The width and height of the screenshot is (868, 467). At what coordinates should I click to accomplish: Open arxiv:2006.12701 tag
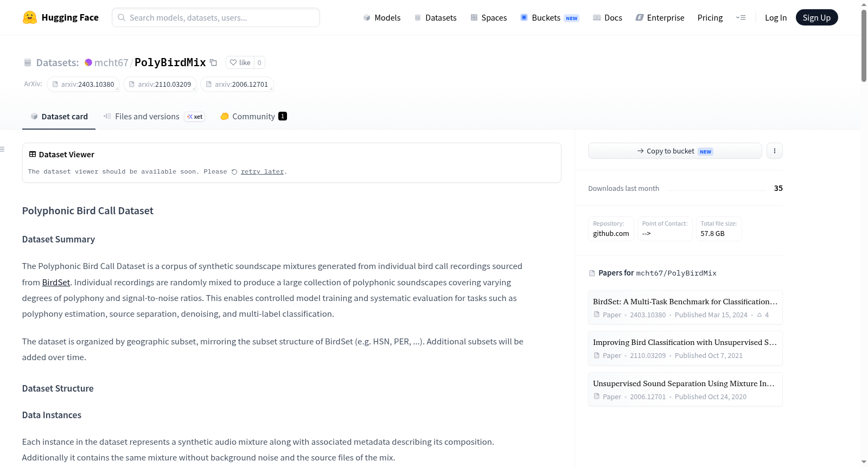(x=237, y=84)
